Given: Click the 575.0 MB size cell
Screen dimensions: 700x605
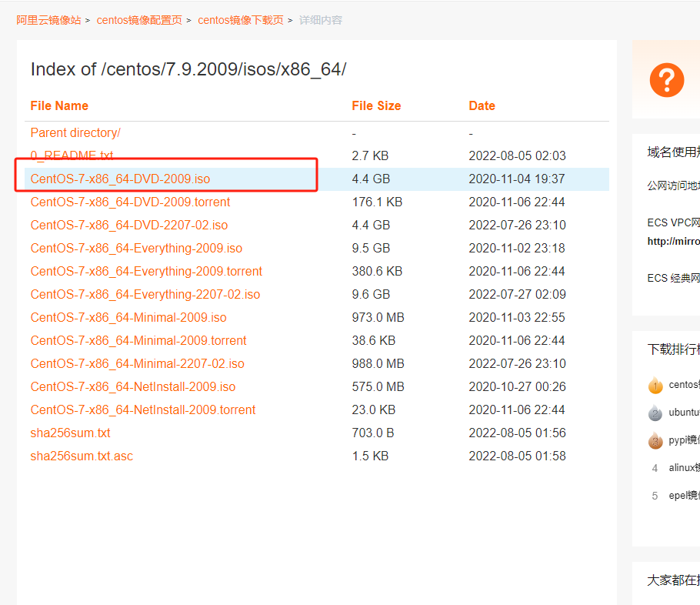Looking at the screenshot, I should pos(378,386).
